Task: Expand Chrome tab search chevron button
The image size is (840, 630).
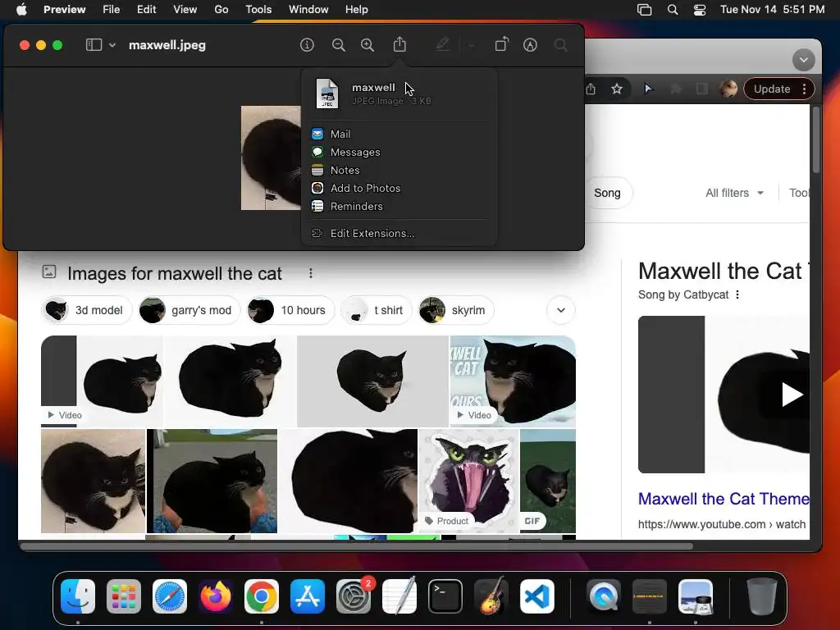Action: [x=804, y=59]
